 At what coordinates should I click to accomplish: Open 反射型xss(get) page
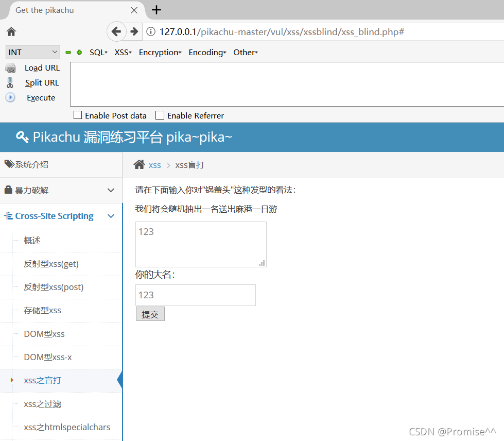(51, 264)
